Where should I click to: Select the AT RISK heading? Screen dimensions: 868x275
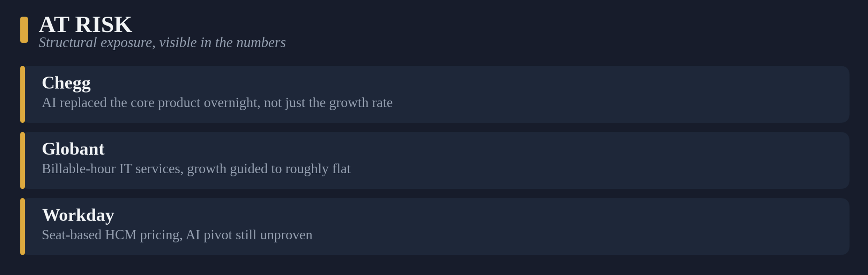point(85,24)
